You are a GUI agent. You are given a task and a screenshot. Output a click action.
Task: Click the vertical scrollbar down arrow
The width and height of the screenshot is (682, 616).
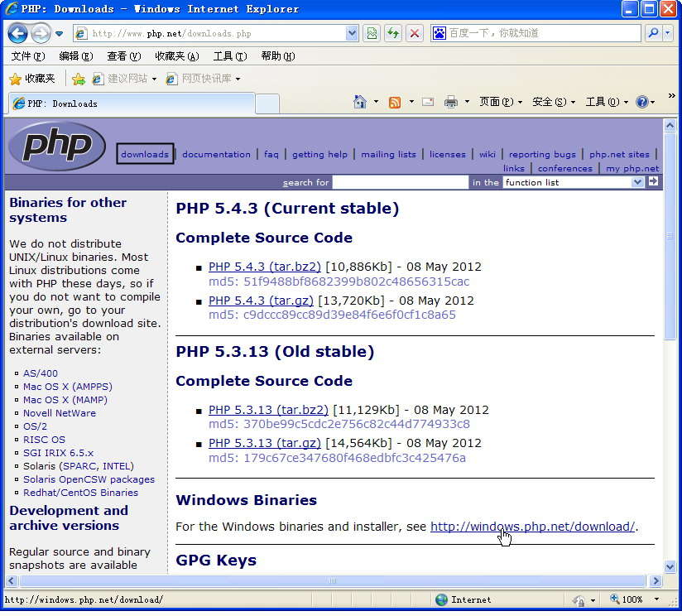click(x=670, y=566)
